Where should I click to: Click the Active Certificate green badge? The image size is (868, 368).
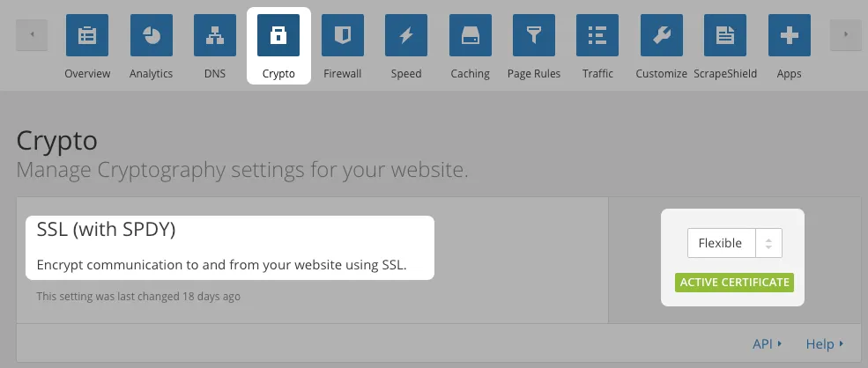click(735, 283)
